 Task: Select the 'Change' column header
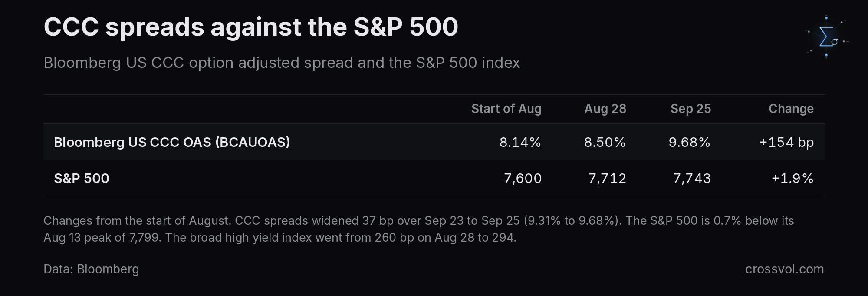coord(791,109)
